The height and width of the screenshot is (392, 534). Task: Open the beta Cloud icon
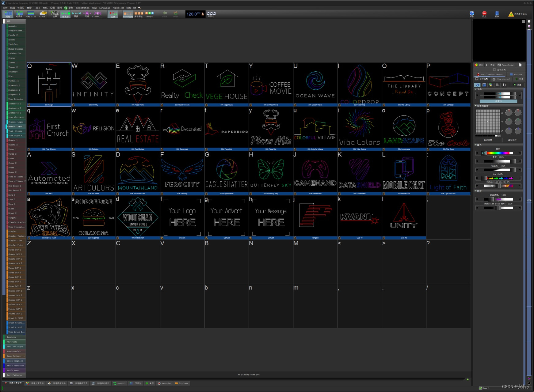42,14
